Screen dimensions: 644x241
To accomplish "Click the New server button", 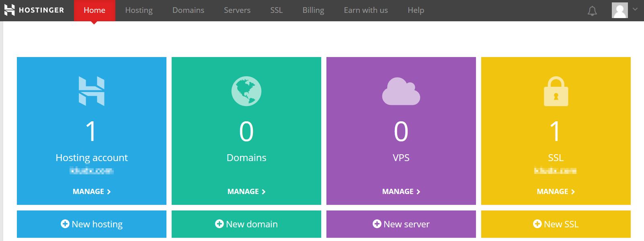I will point(401,224).
